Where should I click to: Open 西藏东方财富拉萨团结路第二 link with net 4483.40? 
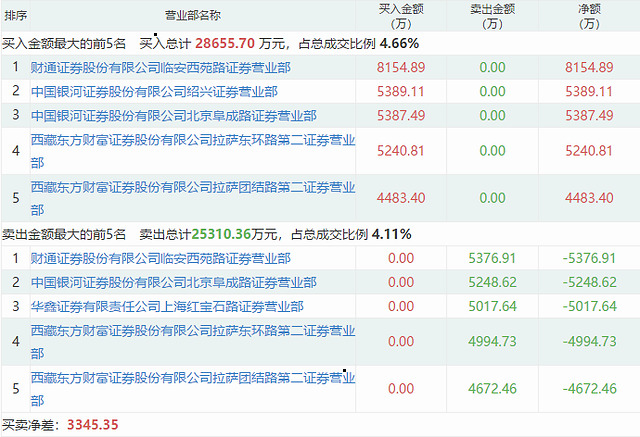pyautogui.click(x=193, y=198)
